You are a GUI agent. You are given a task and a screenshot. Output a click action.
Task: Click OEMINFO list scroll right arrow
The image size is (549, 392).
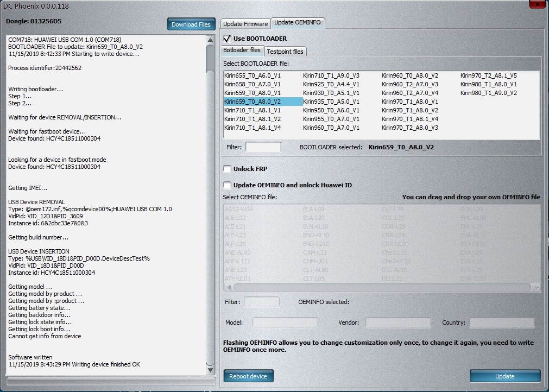tap(536, 288)
